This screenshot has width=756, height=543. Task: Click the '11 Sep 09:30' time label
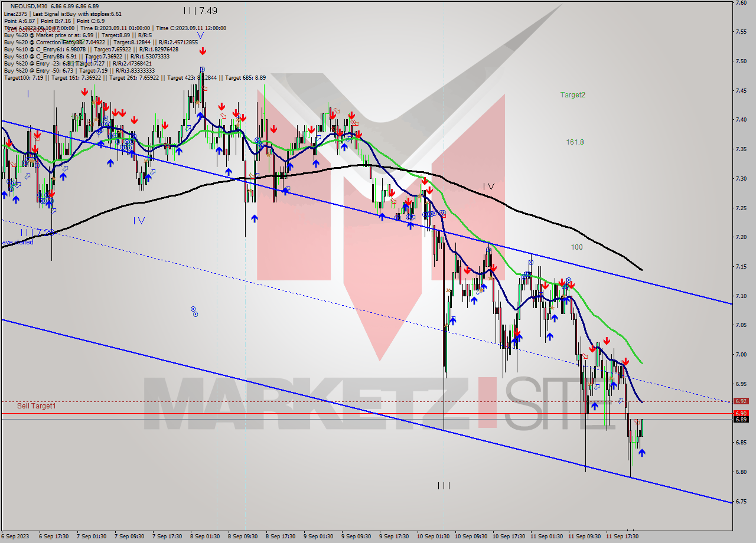[x=583, y=537]
